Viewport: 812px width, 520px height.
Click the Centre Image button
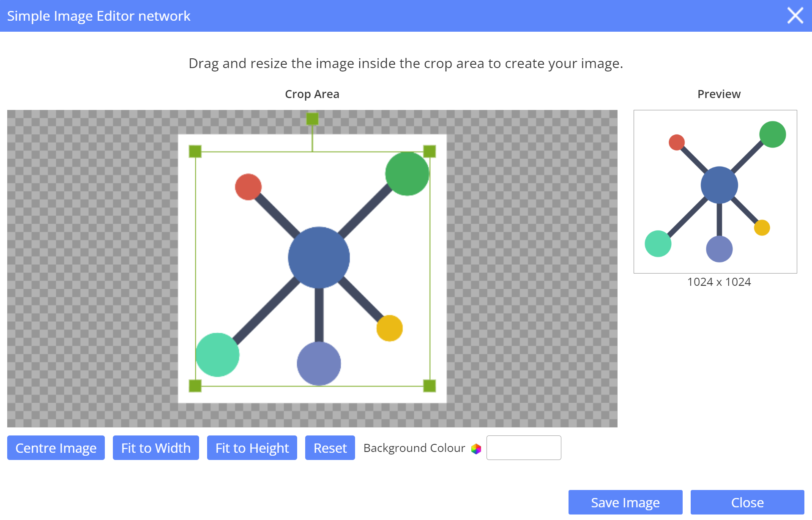tap(56, 448)
